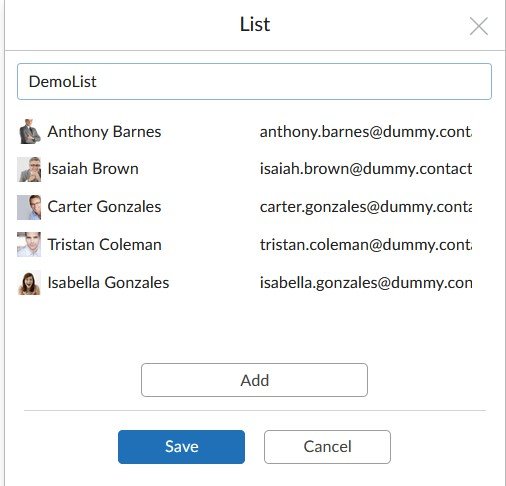506x486 pixels.
Task: Add a contact to the list
Action: point(254,380)
